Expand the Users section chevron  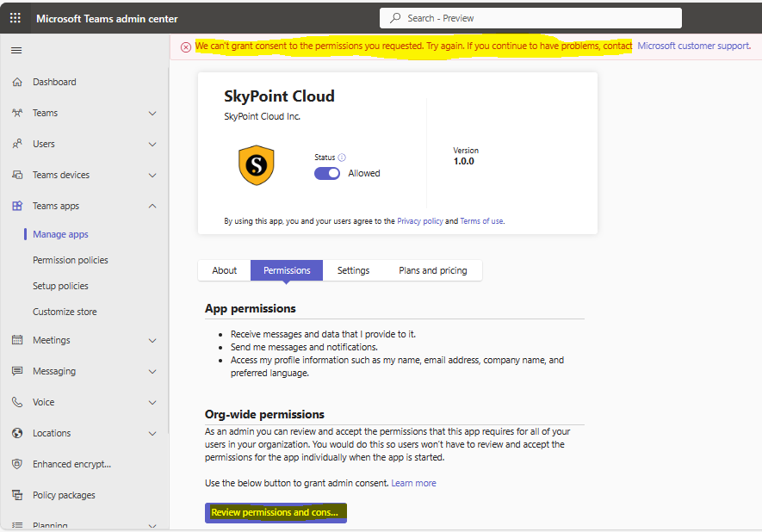(152, 145)
